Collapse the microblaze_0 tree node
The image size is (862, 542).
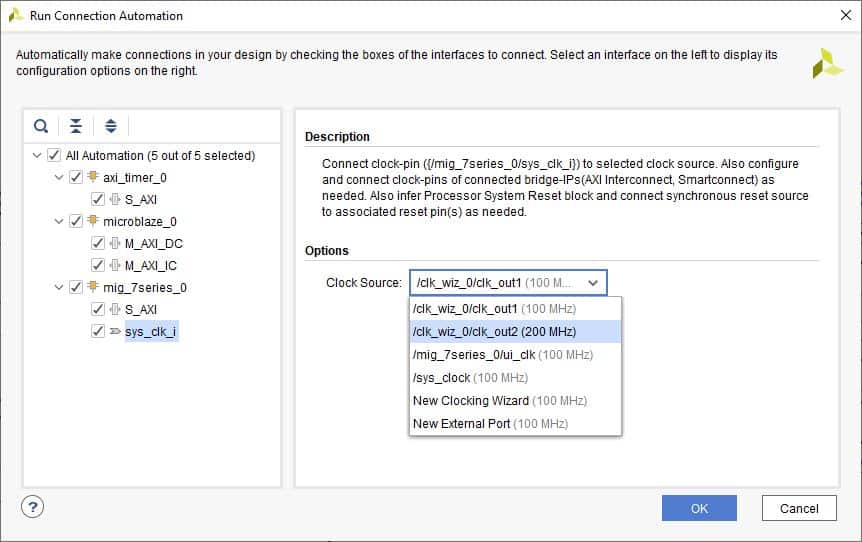(x=58, y=221)
